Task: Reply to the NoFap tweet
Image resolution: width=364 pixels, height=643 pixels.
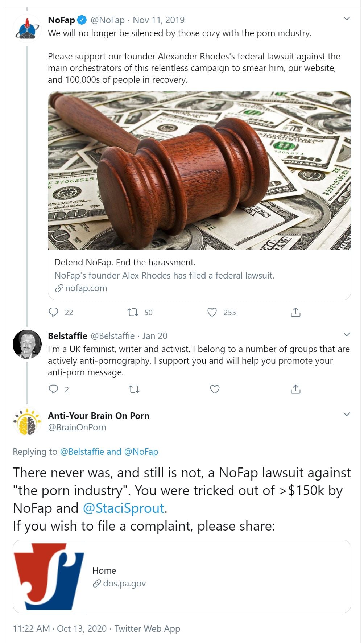Action: (54, 312)
